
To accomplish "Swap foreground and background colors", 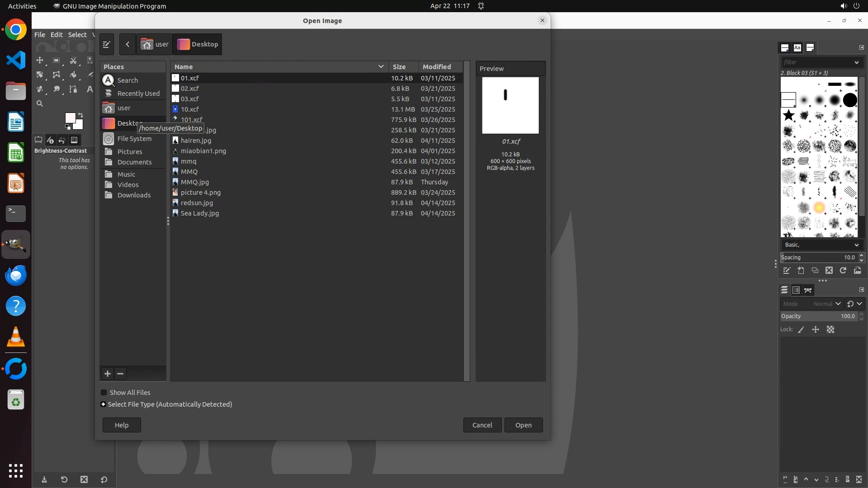I will (80, 115).
